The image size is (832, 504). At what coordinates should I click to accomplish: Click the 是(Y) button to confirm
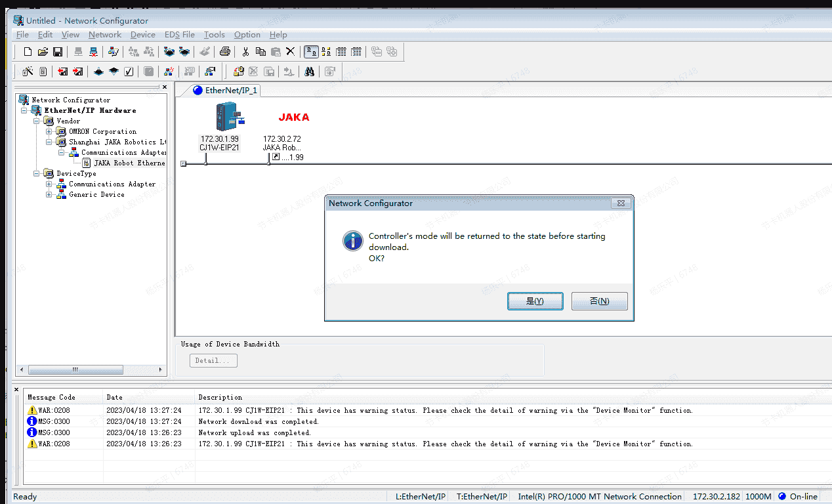pos(535,301)
